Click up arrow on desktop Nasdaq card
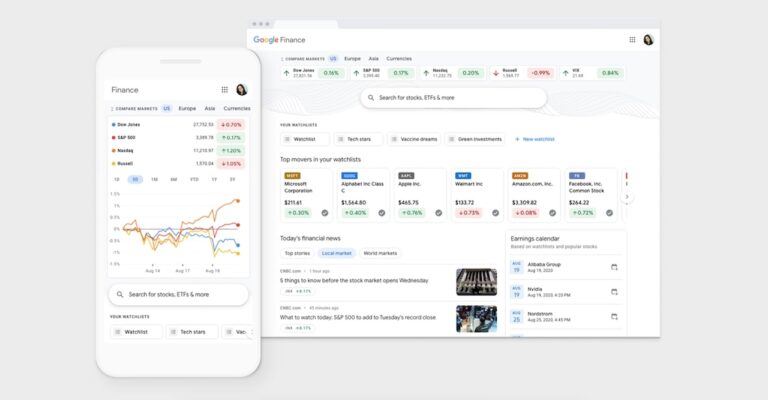The height and width of the screenshot is (400, 768). click(x=426, y=73)
